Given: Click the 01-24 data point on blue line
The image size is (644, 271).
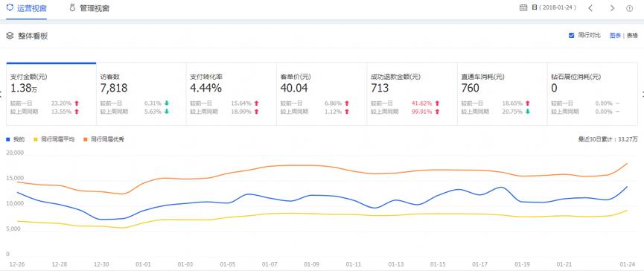Looking at the screenshot, I should click(627, 187).
